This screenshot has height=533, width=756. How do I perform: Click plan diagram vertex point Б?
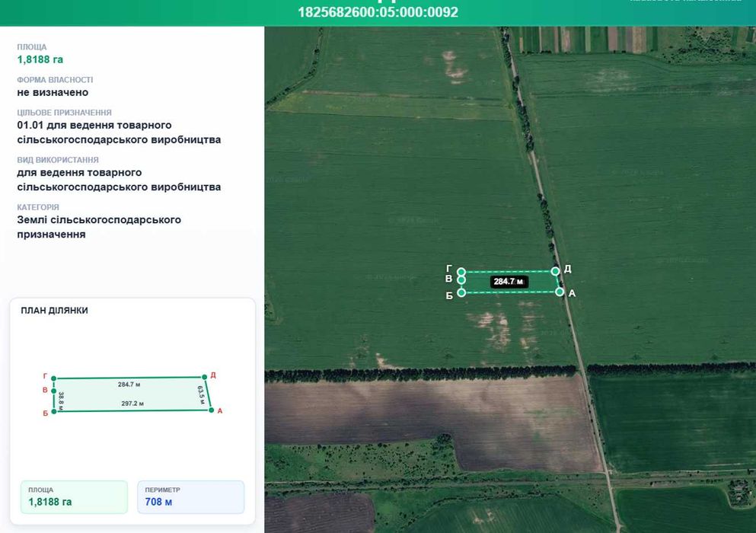53,411
